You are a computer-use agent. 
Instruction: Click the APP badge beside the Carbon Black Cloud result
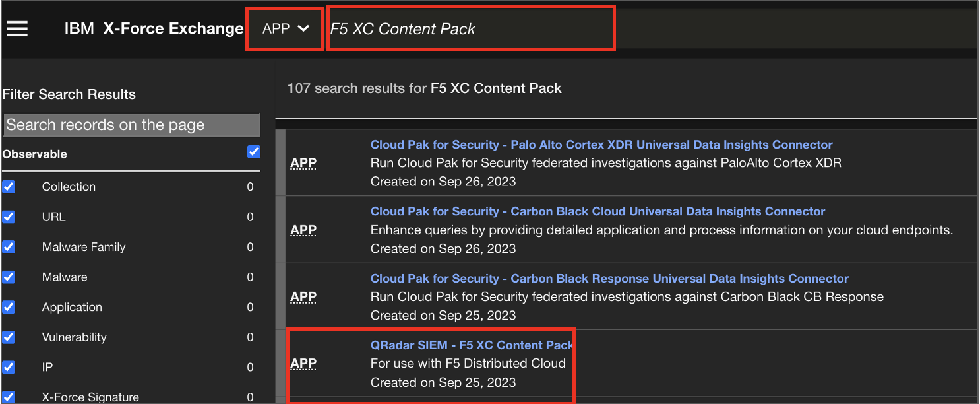point(303,230)
